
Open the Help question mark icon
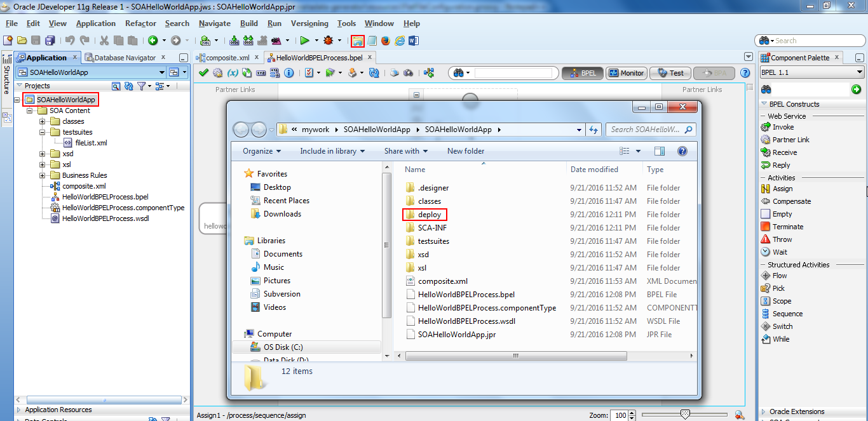745,72
